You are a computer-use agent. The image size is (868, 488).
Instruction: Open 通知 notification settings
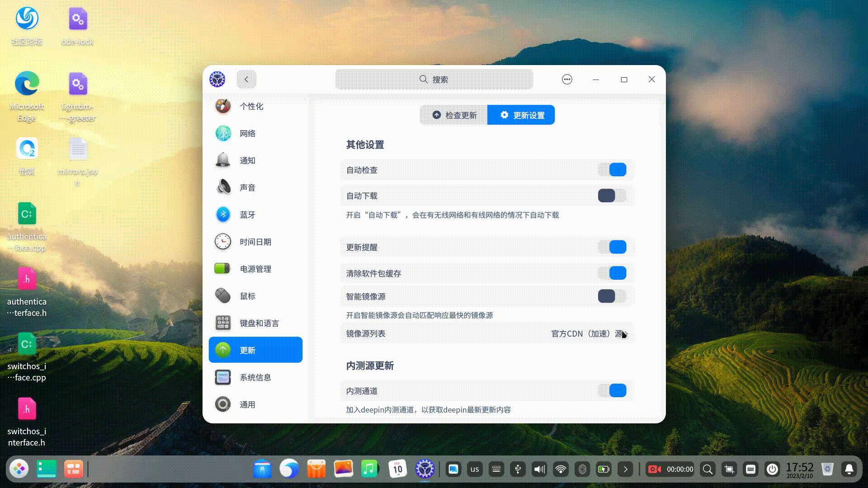255,160
